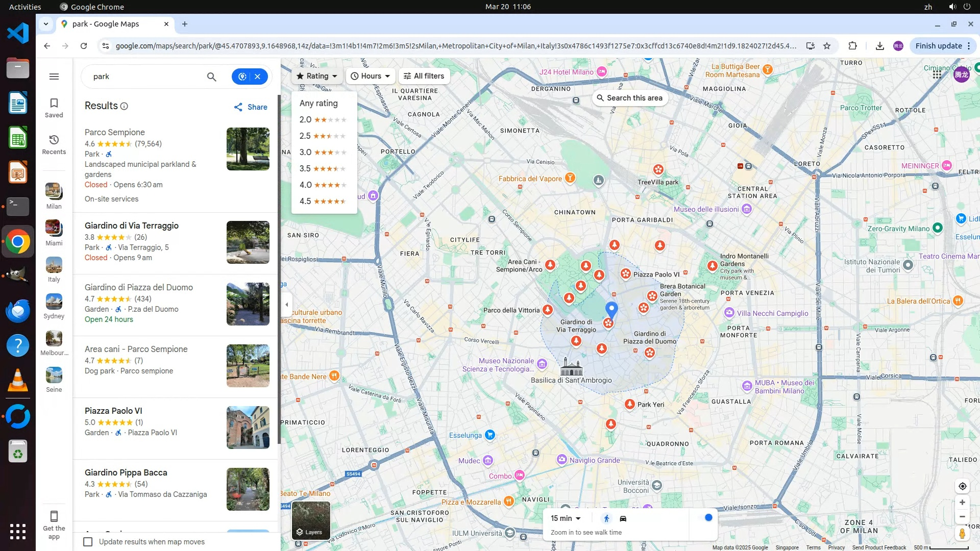The height and width of the screenshot is (551, 980).
Task: Click the show-your-location button on map
Action: 962,486
